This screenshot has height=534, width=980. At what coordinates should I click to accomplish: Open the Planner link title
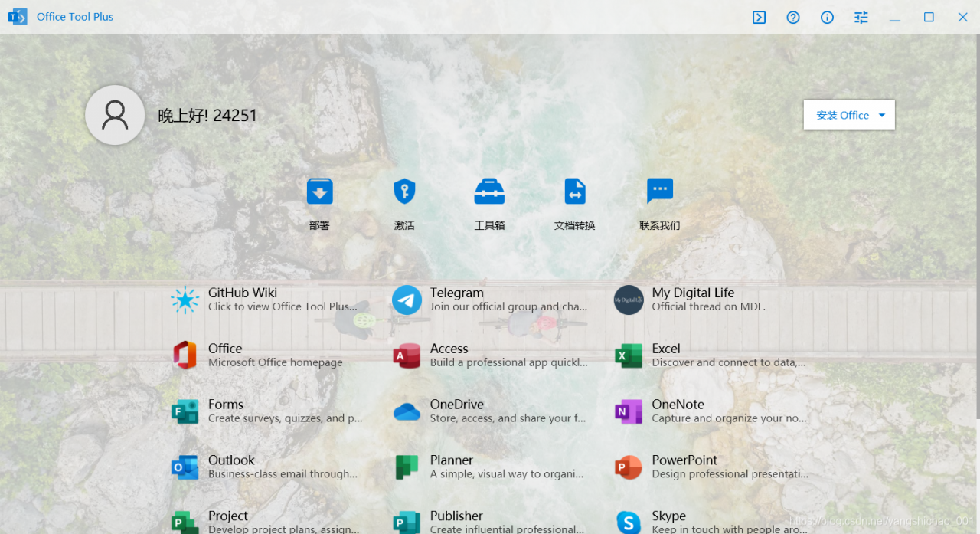pyautogui.click(x=452, y=460)
